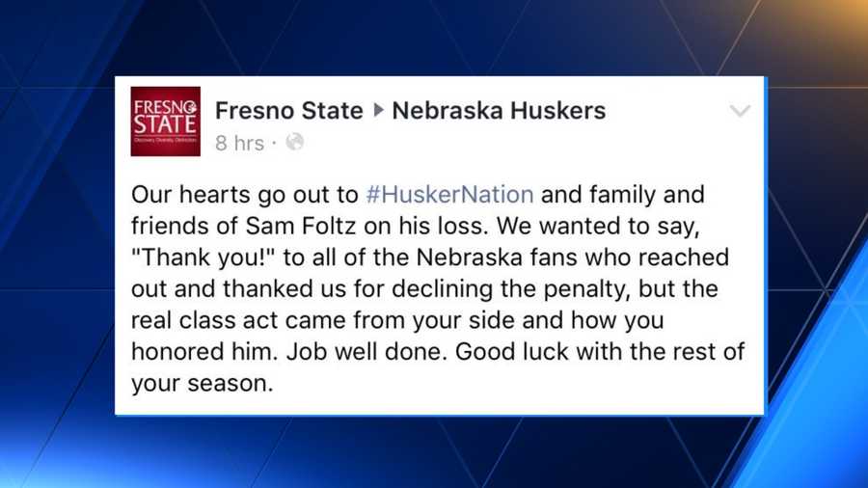Click "your season." on the last line

pos(203,384)
